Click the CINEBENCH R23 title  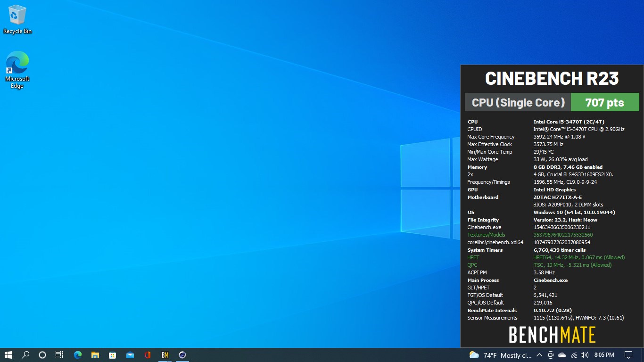click(552, 78)
